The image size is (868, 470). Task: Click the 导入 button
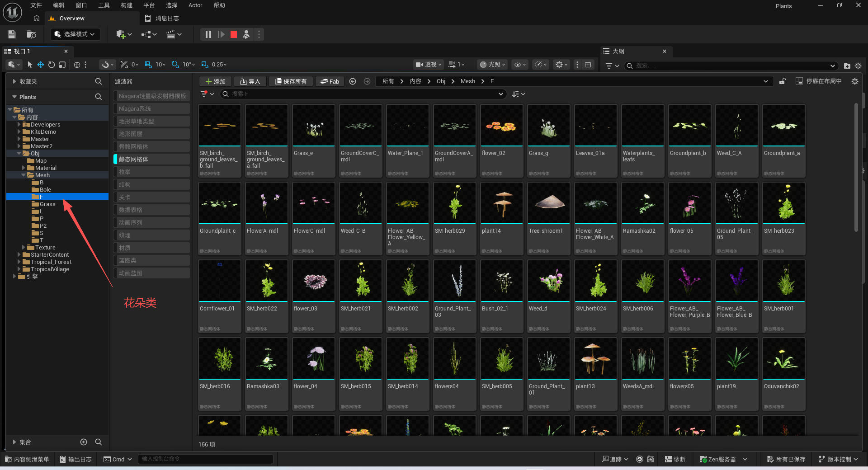(250, 81)
